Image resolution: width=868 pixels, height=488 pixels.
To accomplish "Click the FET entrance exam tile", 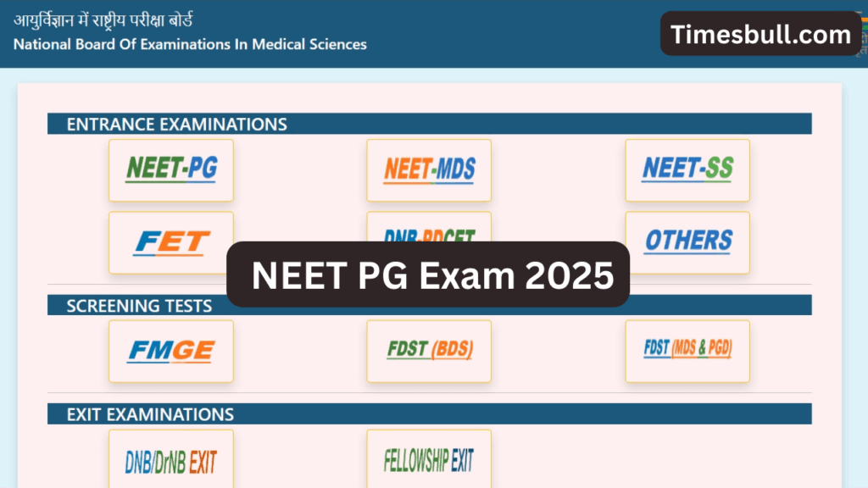I will click(x=171, y=242).
